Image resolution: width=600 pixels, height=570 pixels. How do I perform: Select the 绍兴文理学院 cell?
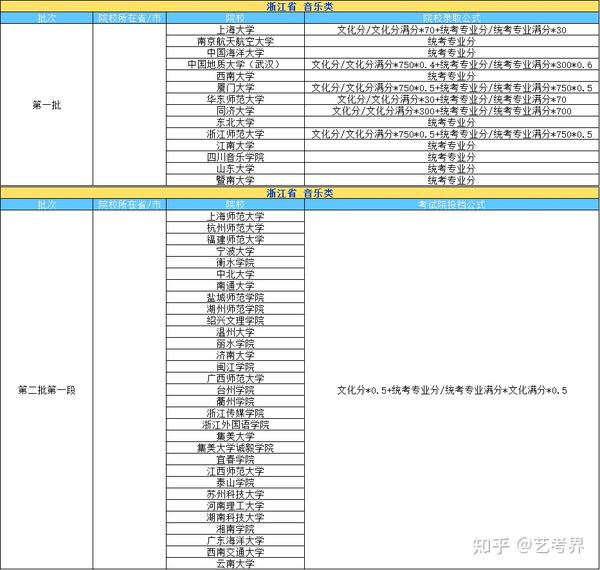pyautogui.click(x=235, y=320)
